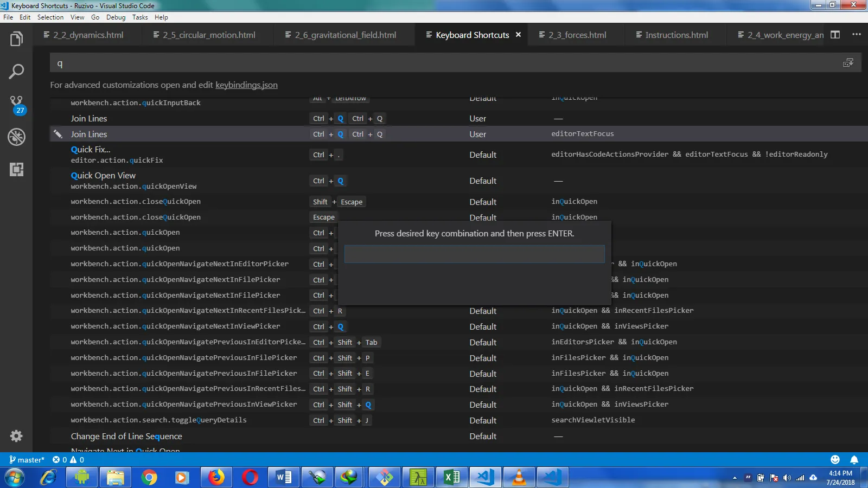The height and width of the screenshot is (488, 868).
Task: Show hidden system tray icons
Action: 735,478
